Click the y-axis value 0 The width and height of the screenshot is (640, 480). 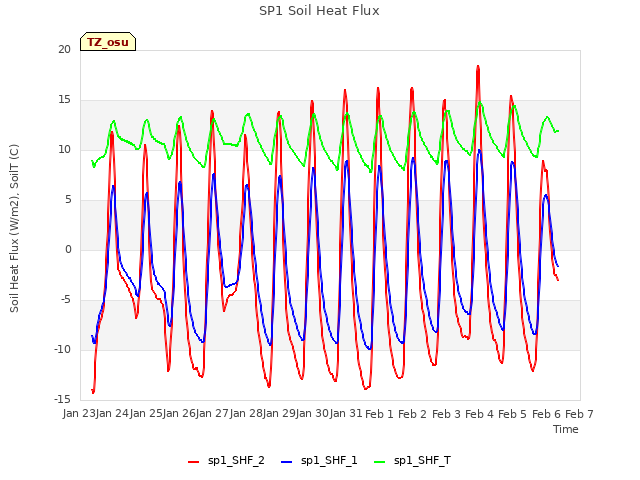(68, 250)
